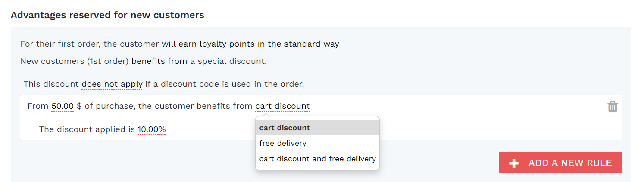Click the 'Advantages reserved for new customers' heading

tap(107, 15)
